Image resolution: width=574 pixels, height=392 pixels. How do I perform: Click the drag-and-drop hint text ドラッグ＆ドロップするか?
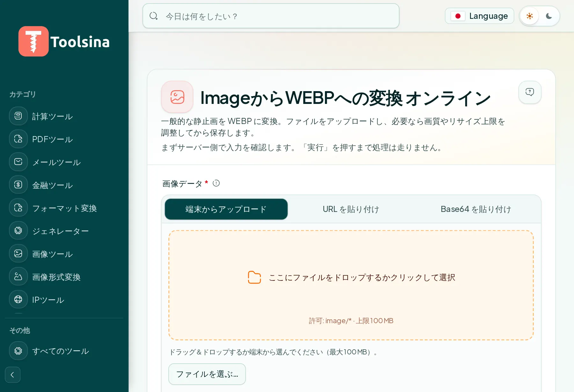tap(273, 352)
